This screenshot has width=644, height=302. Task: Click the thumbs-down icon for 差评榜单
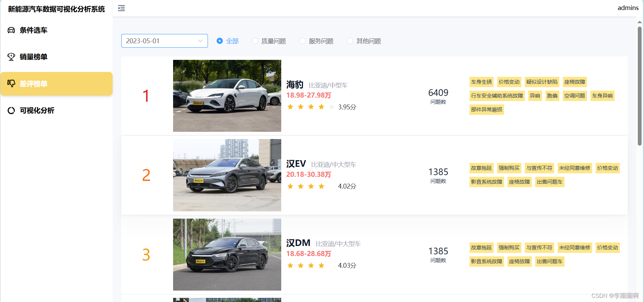pyautogui.click(x=11, y=83)
